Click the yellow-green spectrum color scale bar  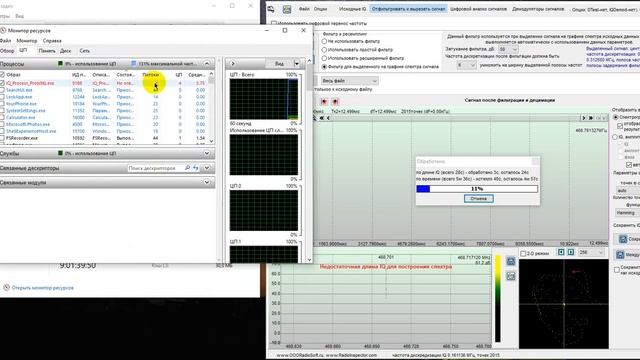tap(498, 298)
